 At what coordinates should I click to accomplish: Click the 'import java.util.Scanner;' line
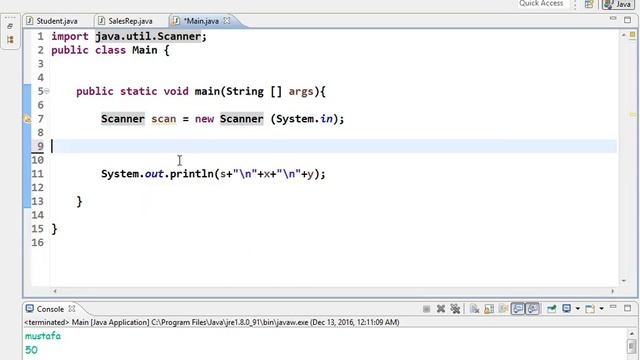tap(129, 36)
